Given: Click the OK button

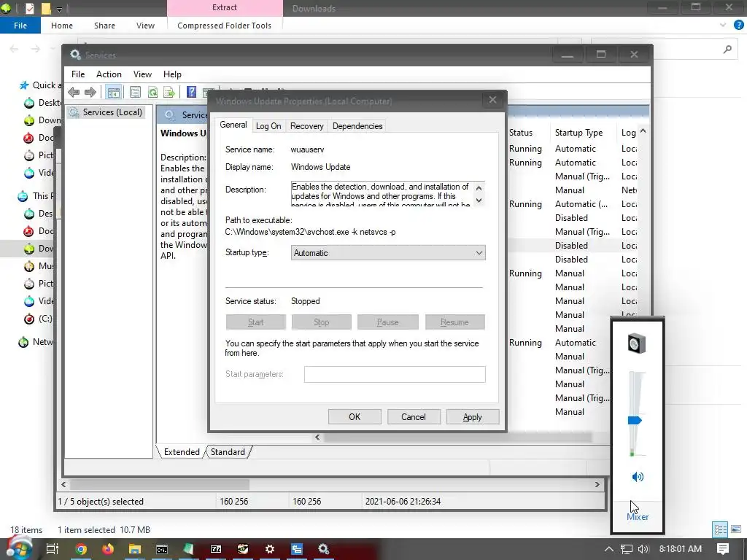Looking at the screenshot, I should 355,416.
